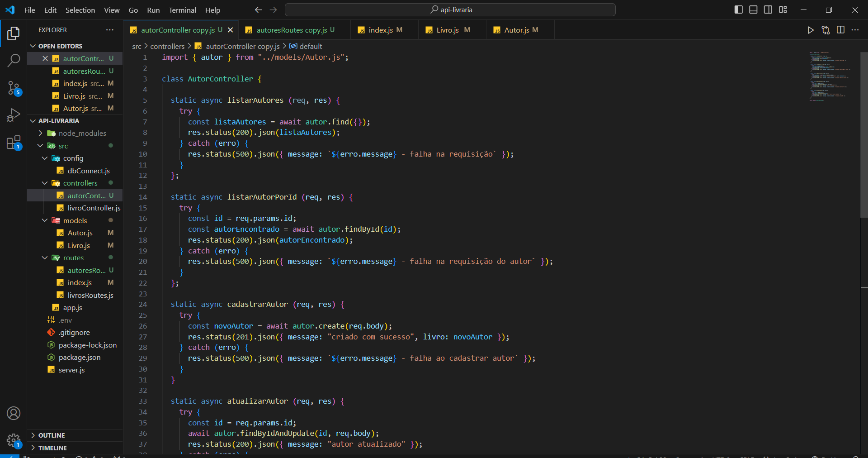Switch to the Livro.js editor tab
Viewport: 868px width, 458px height.
coord(452,30)
